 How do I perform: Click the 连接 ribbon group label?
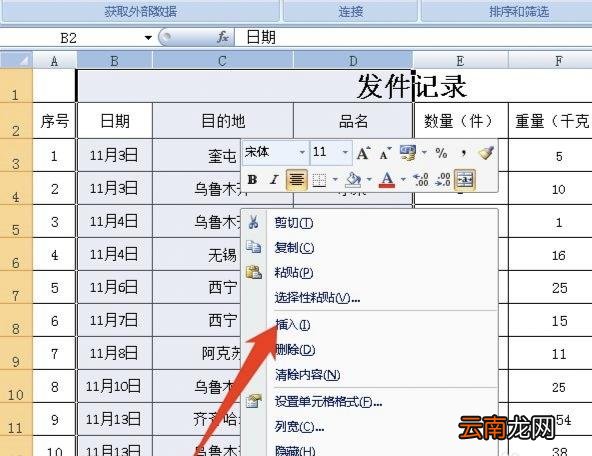point(350,11)
